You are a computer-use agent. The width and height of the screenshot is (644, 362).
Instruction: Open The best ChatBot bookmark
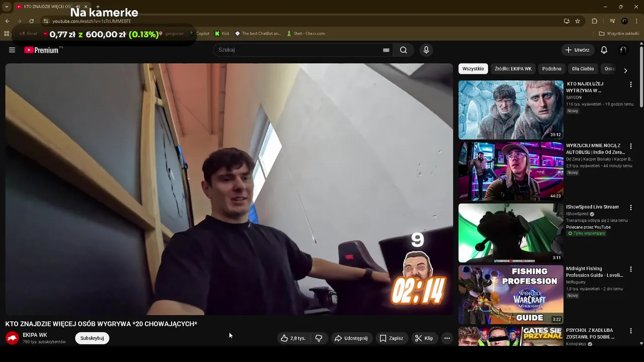pyautogui.click(x=258, y=34)
